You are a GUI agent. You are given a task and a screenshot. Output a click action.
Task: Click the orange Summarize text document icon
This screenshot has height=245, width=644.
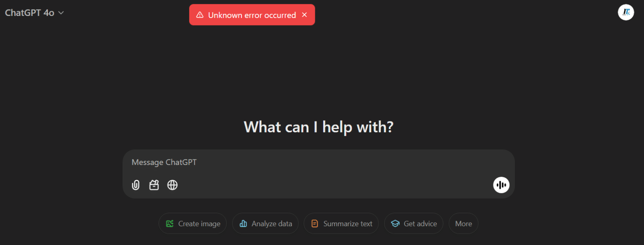314,223
